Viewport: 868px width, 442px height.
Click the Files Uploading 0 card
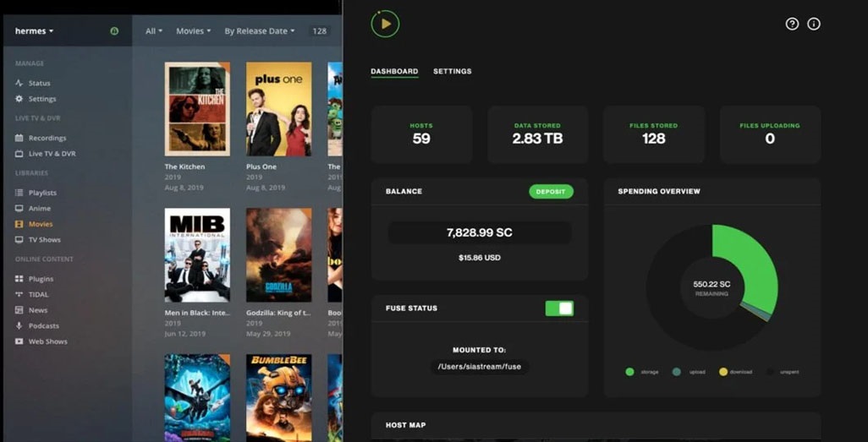(x=770, y=134)
